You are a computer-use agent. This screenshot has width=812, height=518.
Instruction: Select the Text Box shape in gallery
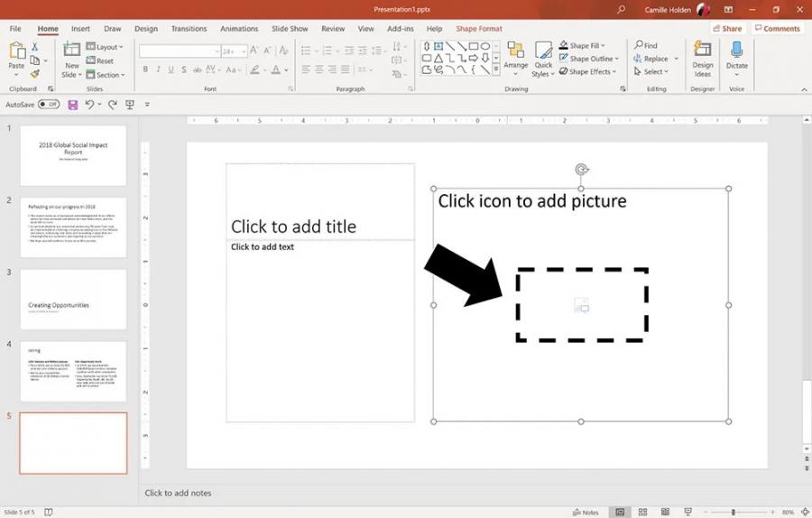click(x=438, y=47)
